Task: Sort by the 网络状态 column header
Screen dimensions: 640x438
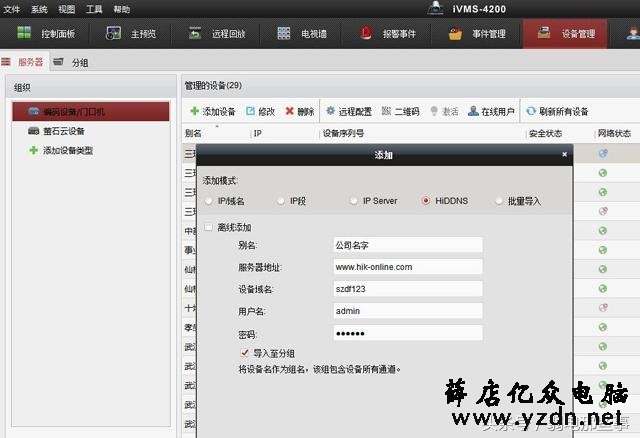Action: click(614, 133)
